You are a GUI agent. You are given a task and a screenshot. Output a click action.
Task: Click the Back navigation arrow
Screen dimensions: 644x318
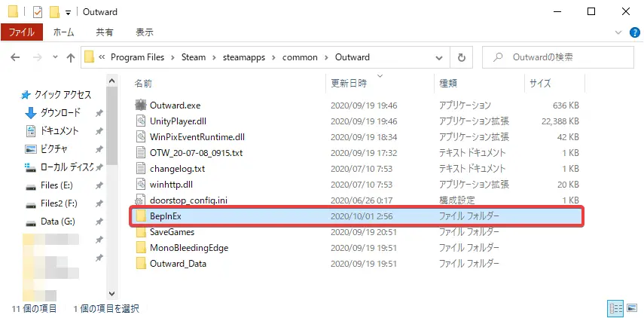(15, 57)
